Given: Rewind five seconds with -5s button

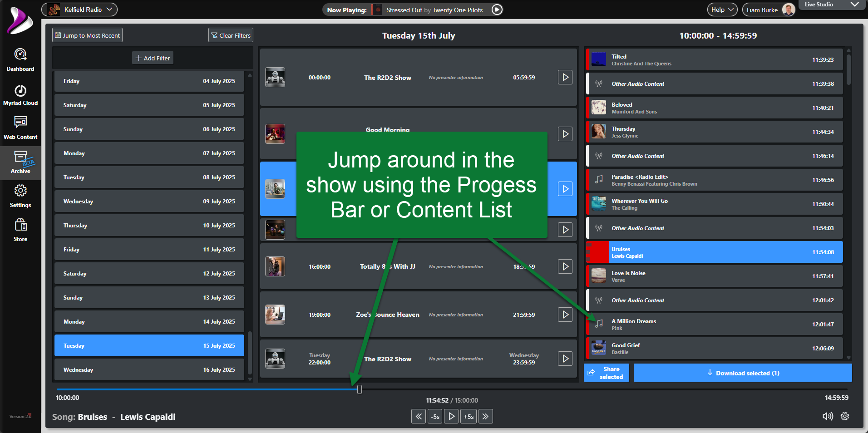Looking at the screenshot, I should point(435,416).
